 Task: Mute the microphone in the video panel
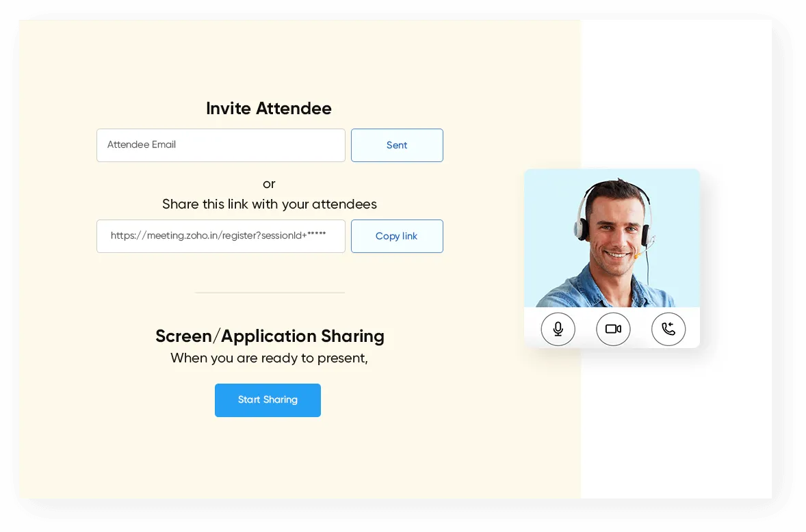(x=558, y=329)
